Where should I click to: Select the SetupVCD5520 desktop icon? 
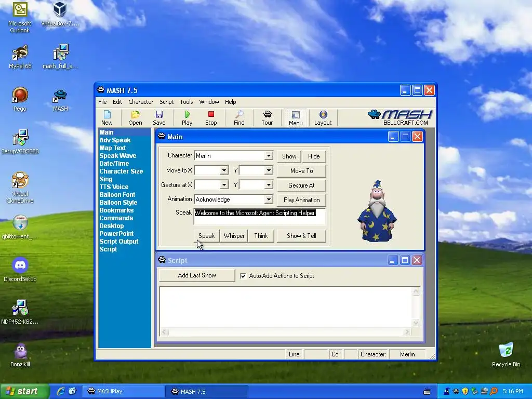[20, 142]
